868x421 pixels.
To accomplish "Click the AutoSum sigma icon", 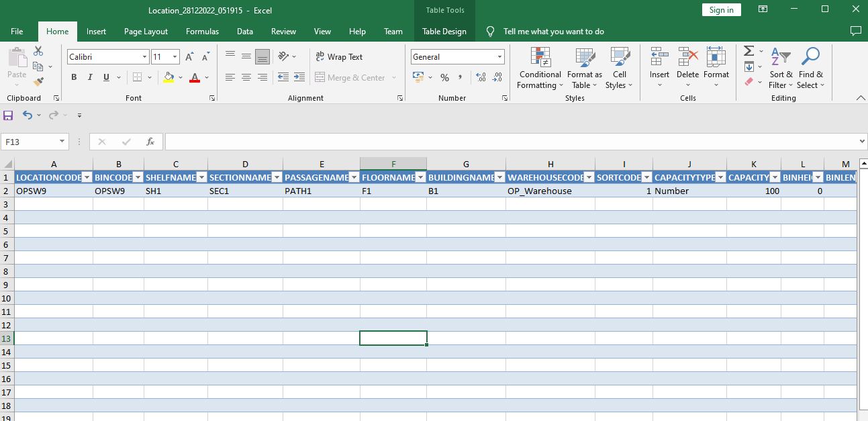I will pyautogui.click(x=749, y=51).
